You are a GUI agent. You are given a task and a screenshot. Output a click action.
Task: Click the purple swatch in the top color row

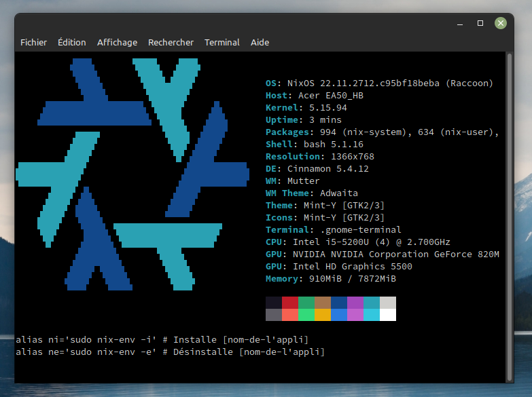355,303
